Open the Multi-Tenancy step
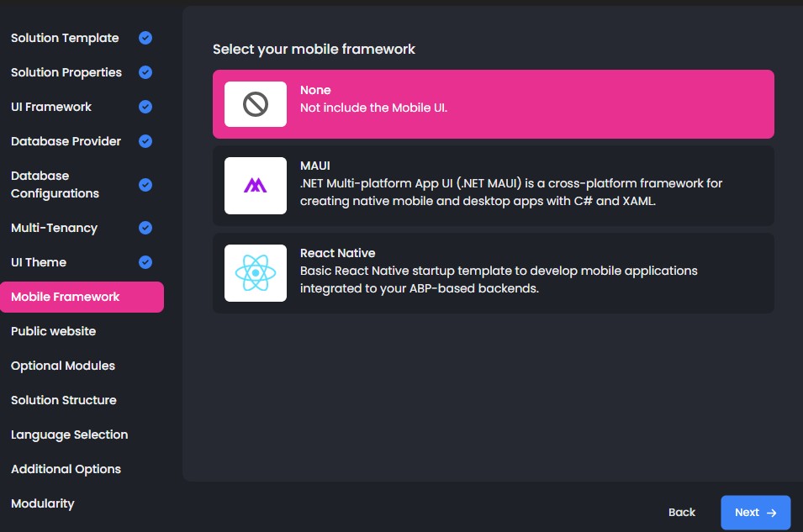 55,228
